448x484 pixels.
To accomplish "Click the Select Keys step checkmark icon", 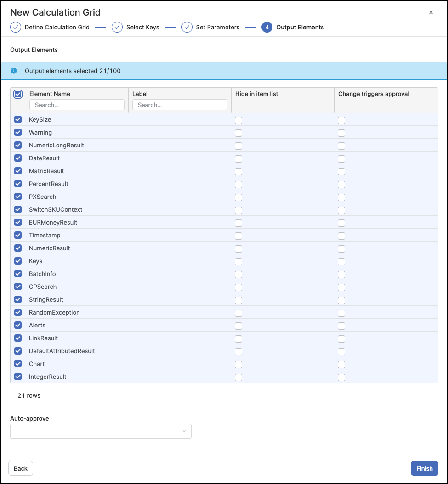I will 117,27.
